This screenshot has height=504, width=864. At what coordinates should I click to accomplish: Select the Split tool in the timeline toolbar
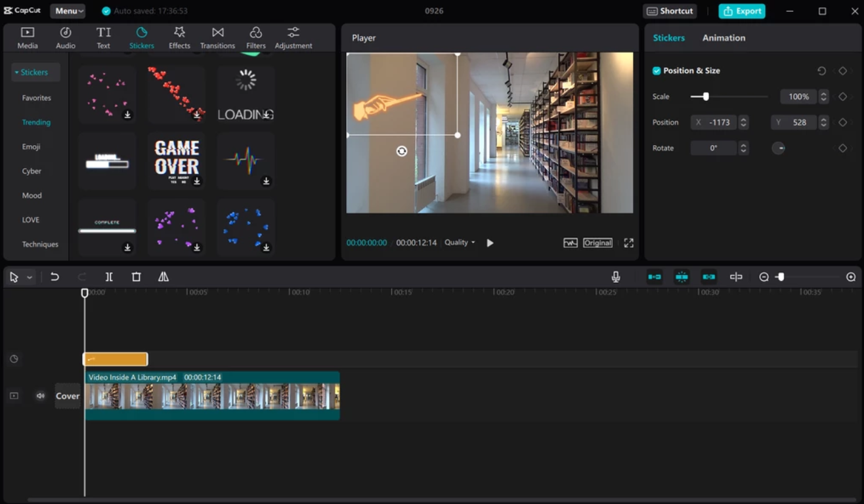(109, 276)
